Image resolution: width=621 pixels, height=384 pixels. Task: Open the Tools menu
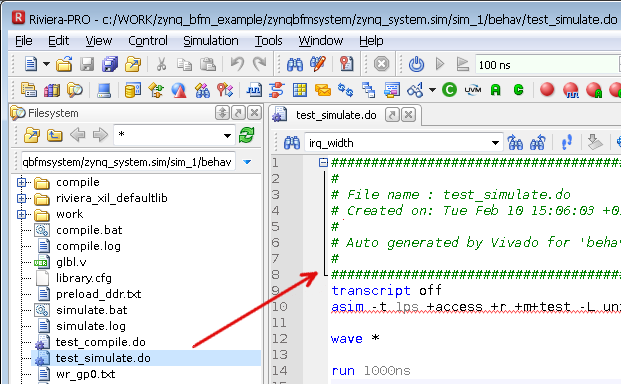(x=269, y=41)
